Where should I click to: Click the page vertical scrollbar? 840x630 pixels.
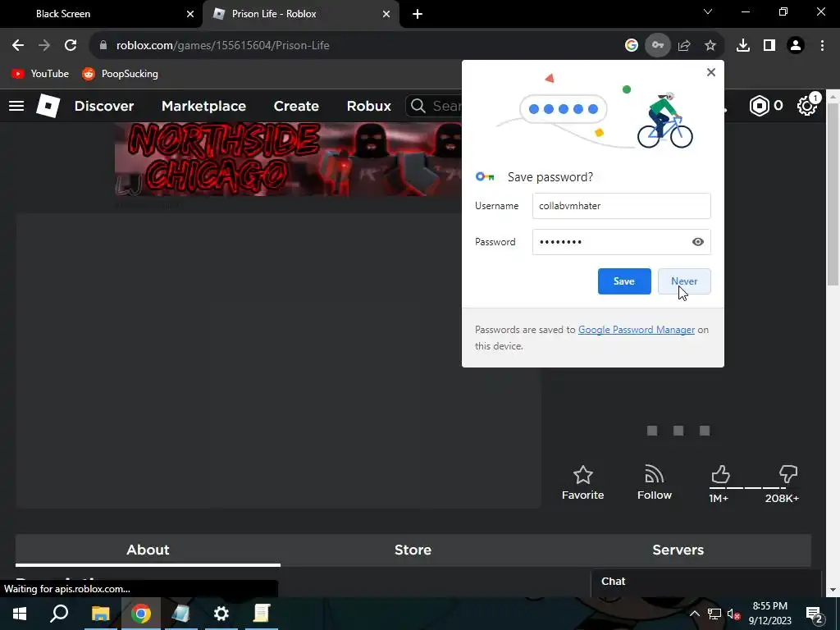point(833,194)
